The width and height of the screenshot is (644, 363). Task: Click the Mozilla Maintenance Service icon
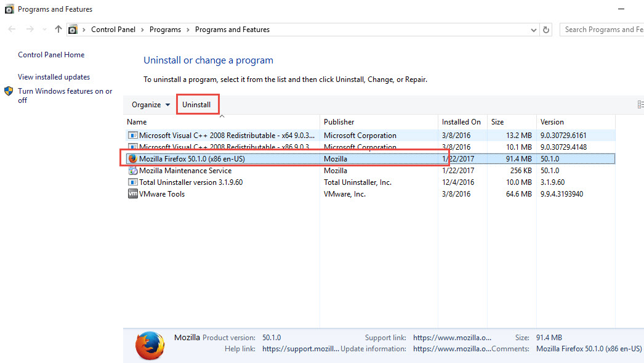[x=132, y=171]
